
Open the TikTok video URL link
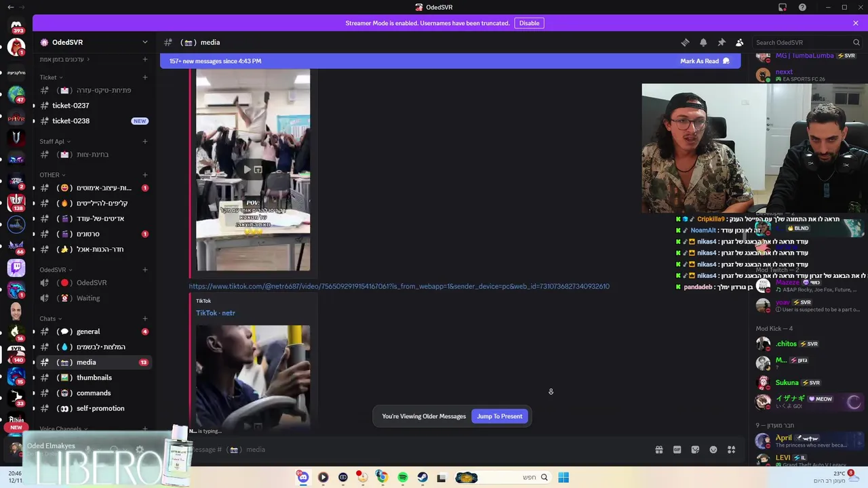tap(399, 286)
